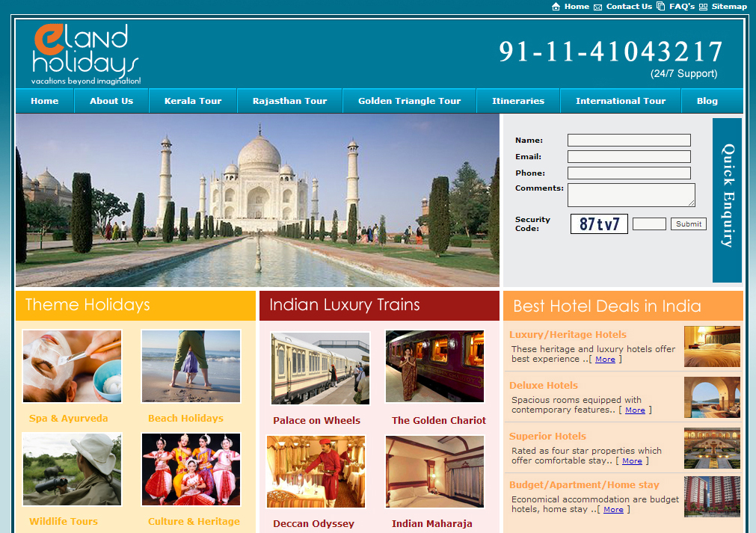Click the Eland Holidays logo
756x533 pixels.
click(85, 54)
